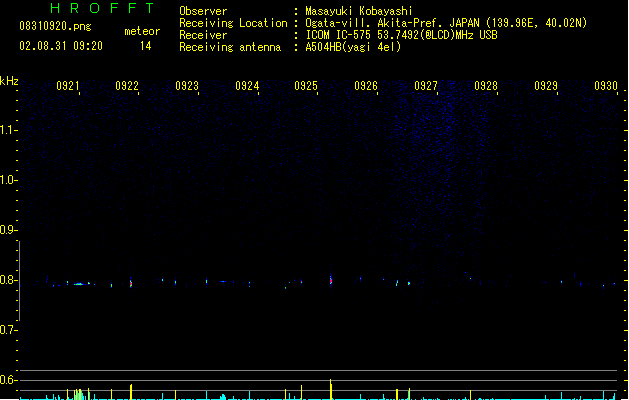
Task: Click the bright meteor echo just after 0925
Action: pos(331,280)
